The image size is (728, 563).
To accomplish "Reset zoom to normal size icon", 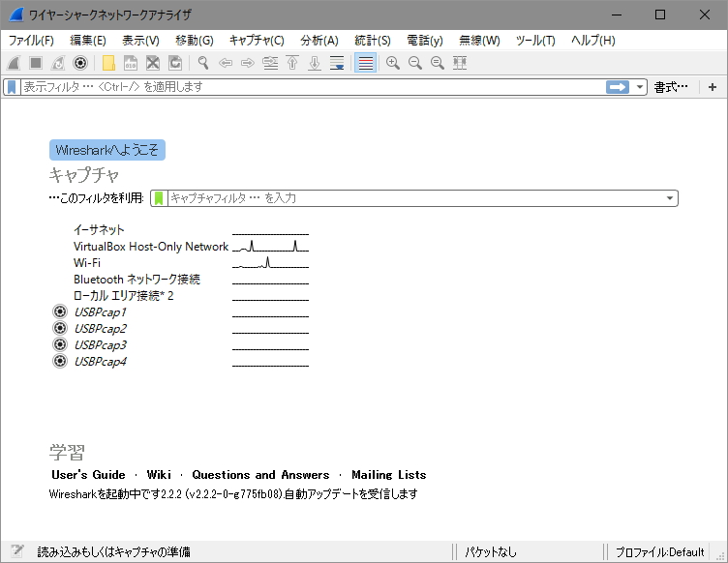I will (x=438, y=63).
